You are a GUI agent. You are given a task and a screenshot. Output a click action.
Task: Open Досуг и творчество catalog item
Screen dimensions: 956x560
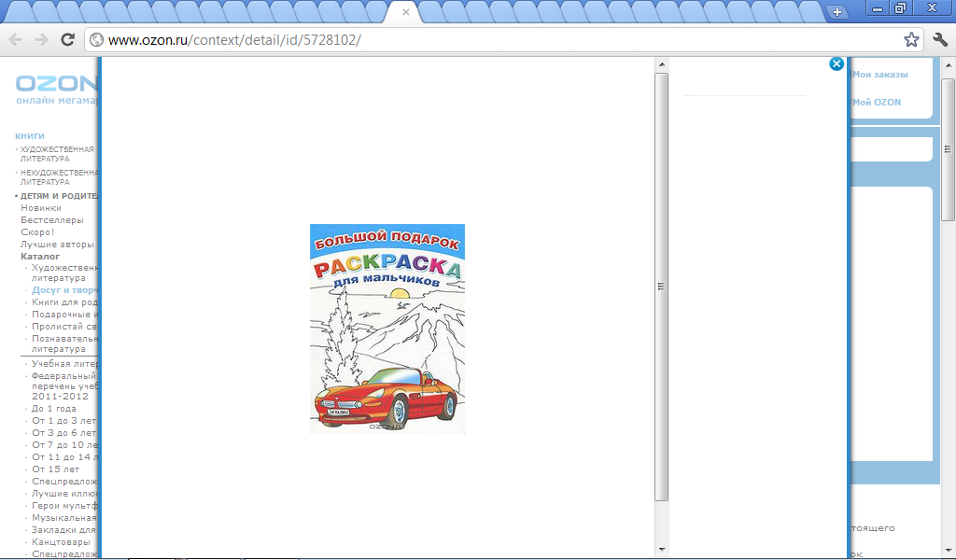coord(64,290)
